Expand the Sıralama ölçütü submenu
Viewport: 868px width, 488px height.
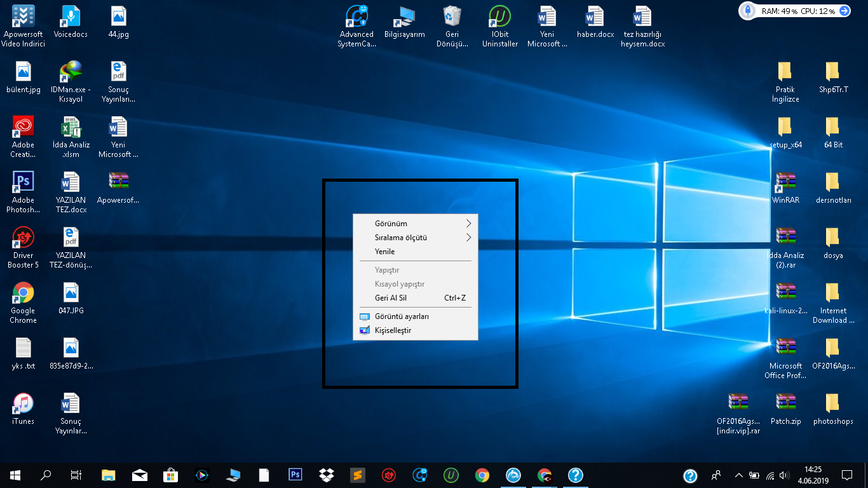(x=416, y=238)
